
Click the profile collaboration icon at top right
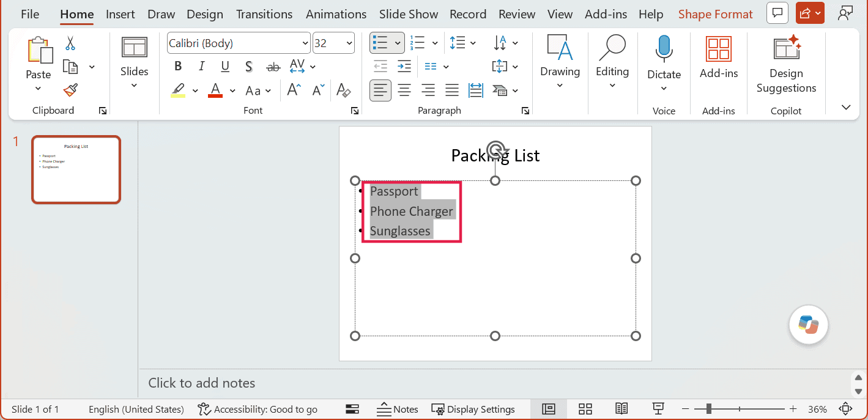click(x=846, y=13)
